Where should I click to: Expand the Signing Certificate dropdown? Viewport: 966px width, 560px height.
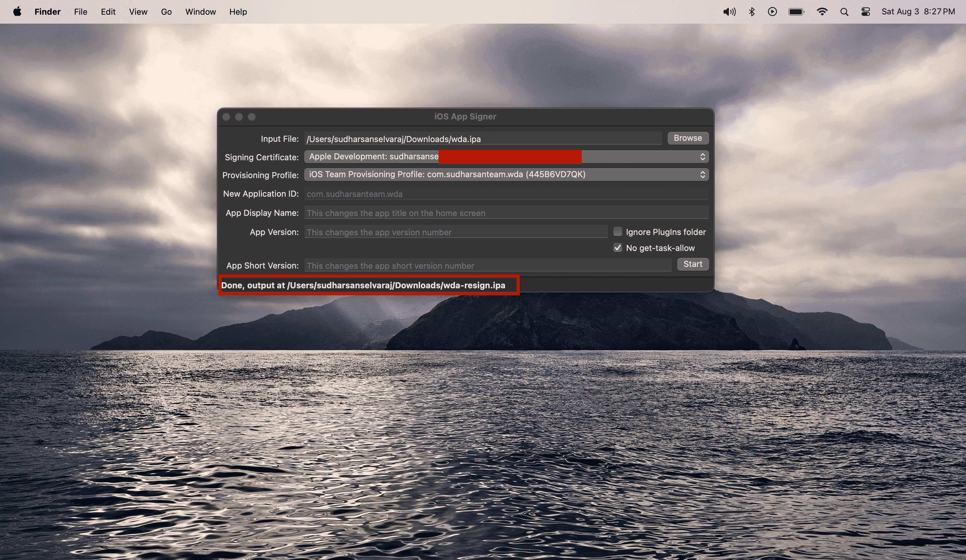click(x=506, y=157)
